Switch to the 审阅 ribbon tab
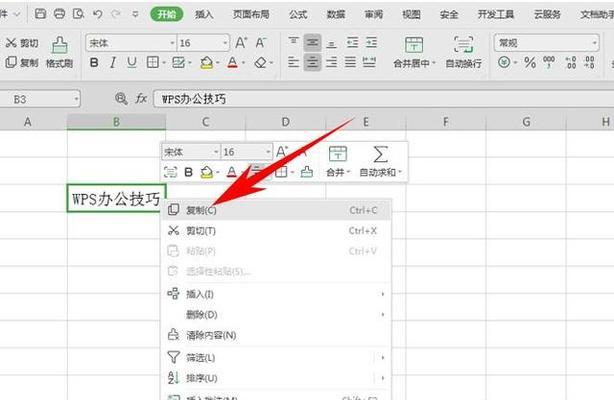 click(374, 14)
